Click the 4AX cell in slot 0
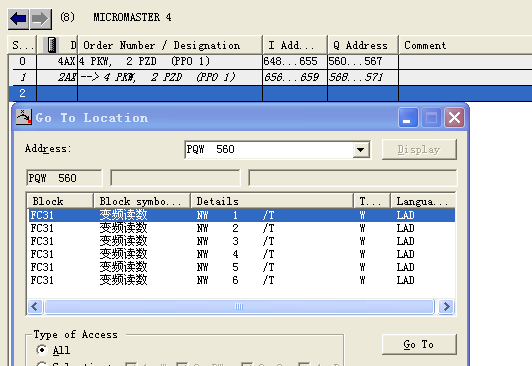This screenshot has height=366, width=532. [57, 61]
